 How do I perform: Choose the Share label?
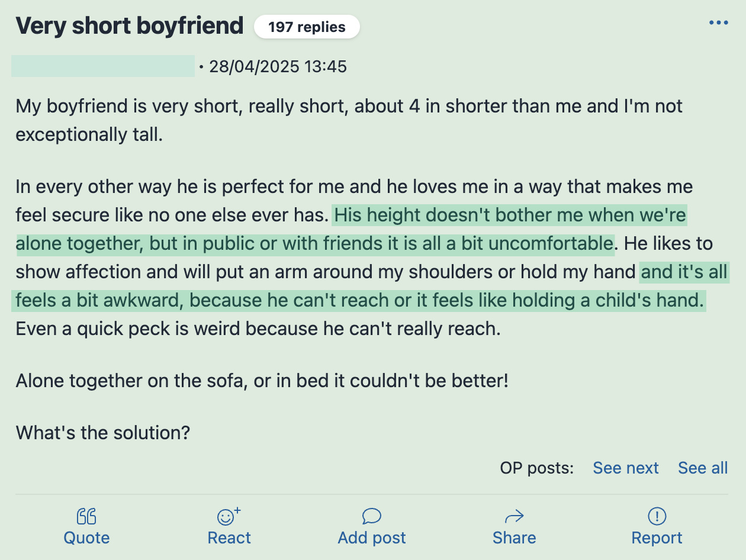tap(514, 538)
